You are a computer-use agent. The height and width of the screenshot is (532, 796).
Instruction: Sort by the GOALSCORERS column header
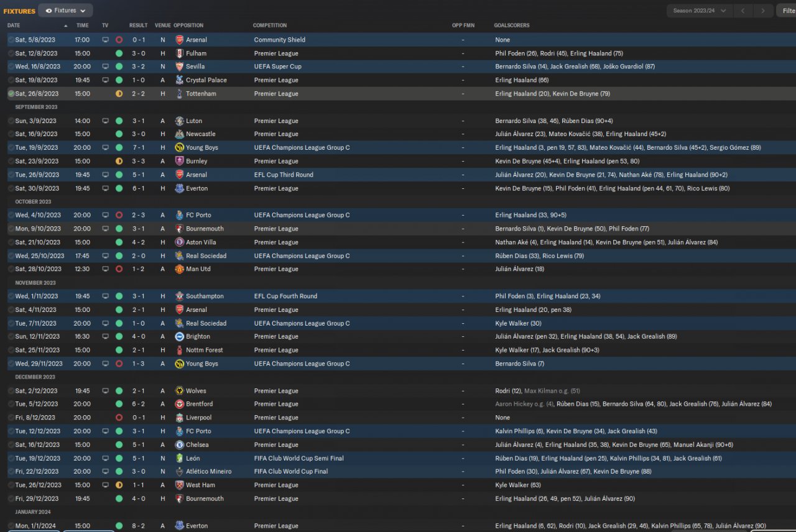coord(512,25)
